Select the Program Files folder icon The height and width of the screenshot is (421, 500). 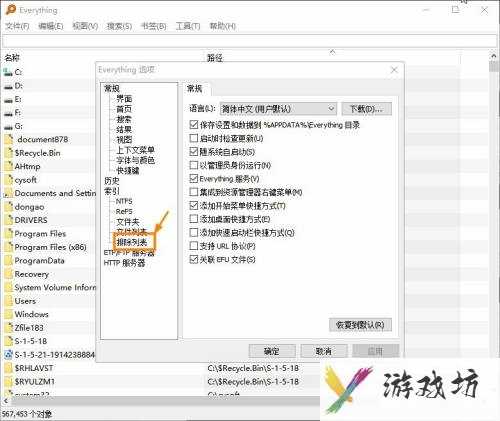[x=9, y=234]
